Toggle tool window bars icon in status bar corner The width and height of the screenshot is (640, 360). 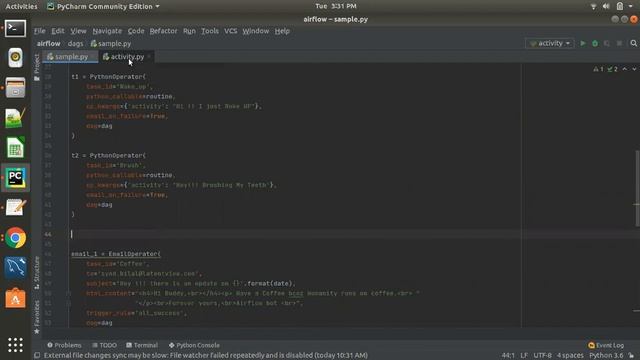(37, 356)
